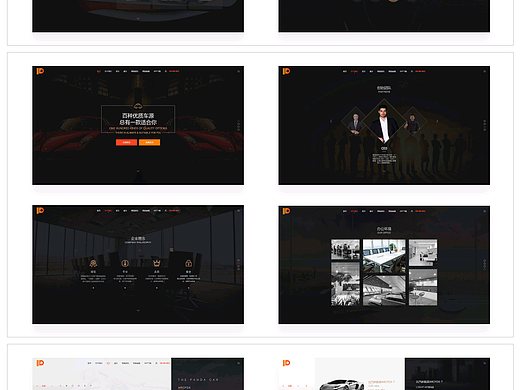Click the down chevron on the meeting room page

click(x=138, y=311)
